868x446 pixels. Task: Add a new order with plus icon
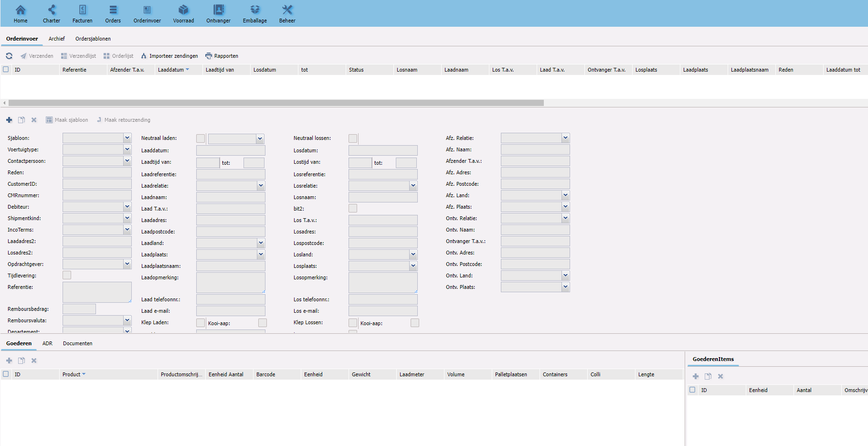coord(9,120)
